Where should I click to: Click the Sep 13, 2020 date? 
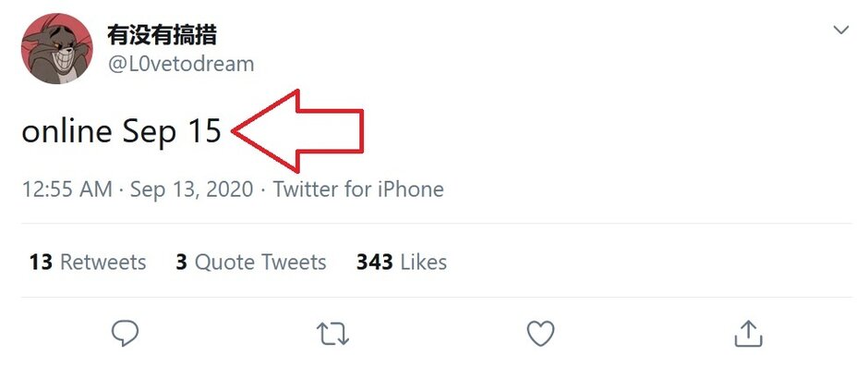tap(191, 190)
